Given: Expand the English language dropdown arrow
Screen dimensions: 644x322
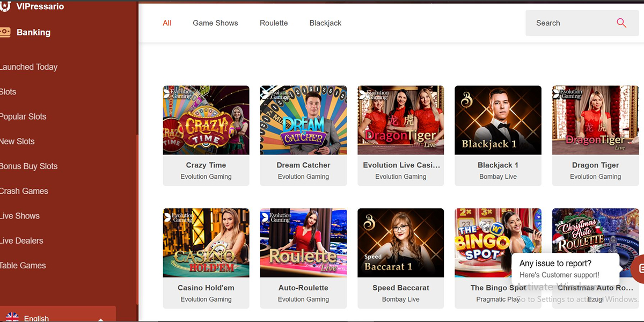Looking at the screenshot, I should (100, 319).
